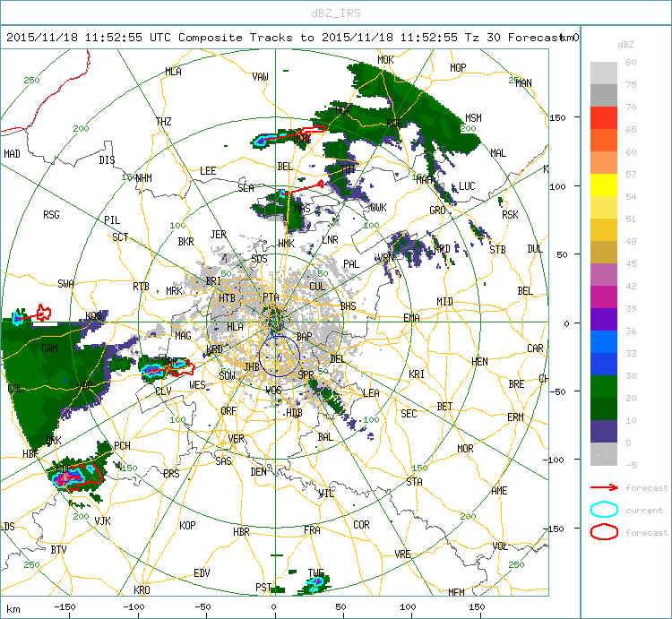The image size is (672, 619).
Task: Click the PIL station label
Action: 112,220
